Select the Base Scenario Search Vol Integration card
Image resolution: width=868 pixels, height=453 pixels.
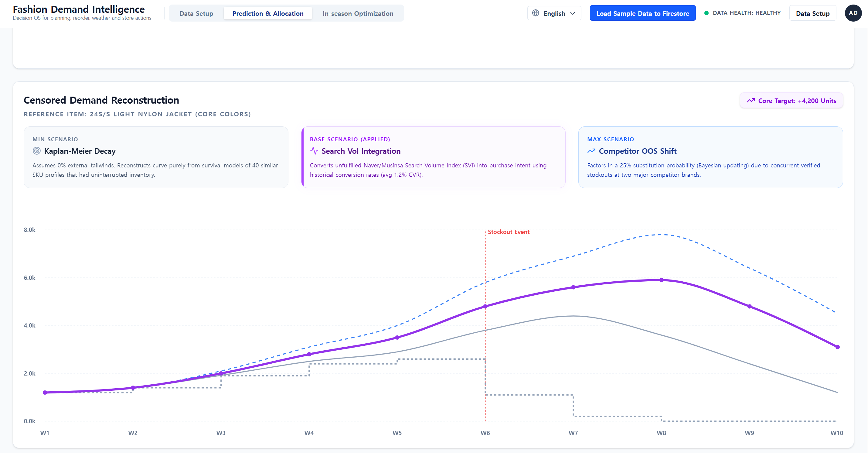[433, 157]
